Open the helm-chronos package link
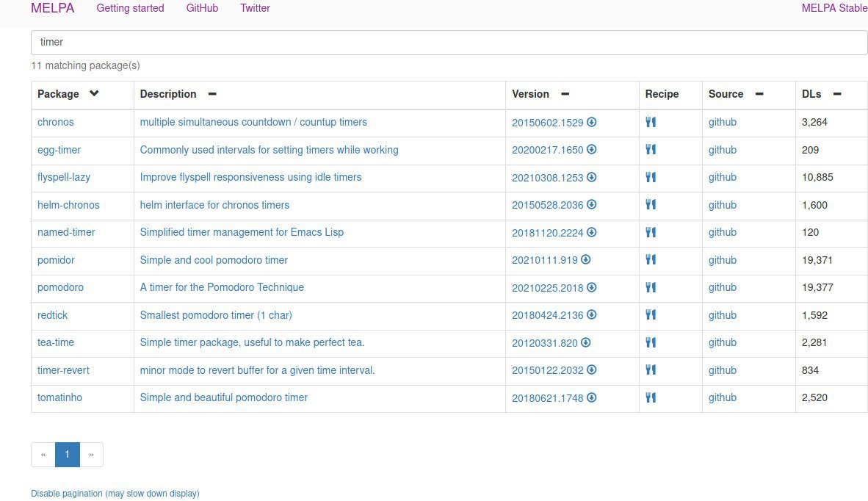The width and height of the screenshot is (868, 501). click(x=68, y=205)
